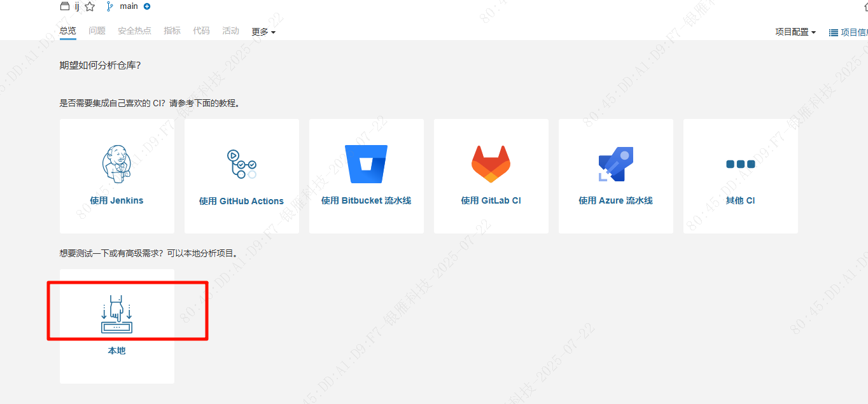Viewport: 868px width, 404px height.
Task: Open the 代码 tab
Action: tap(201, 31)
